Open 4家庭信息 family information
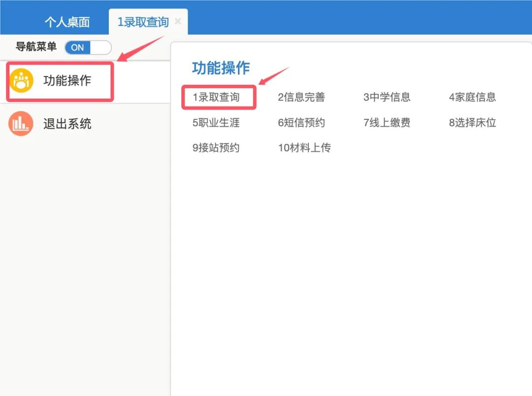The height and width of the screenshot is (396, 532). 471,97
